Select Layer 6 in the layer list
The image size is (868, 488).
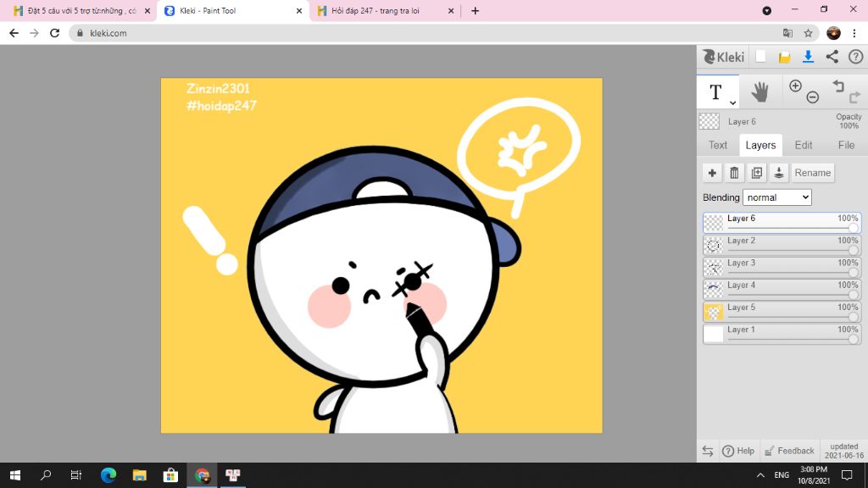pos(782,223)
